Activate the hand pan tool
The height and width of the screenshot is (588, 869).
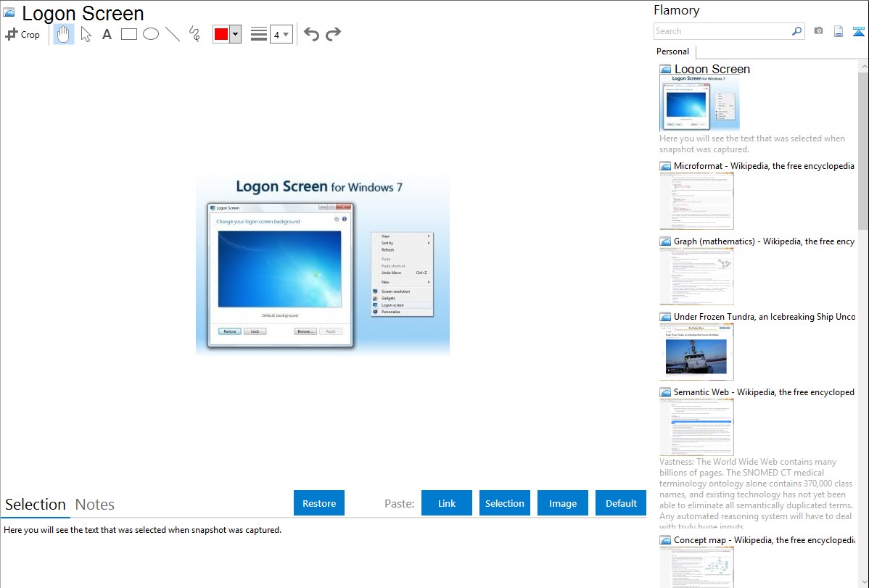(63, 34)
